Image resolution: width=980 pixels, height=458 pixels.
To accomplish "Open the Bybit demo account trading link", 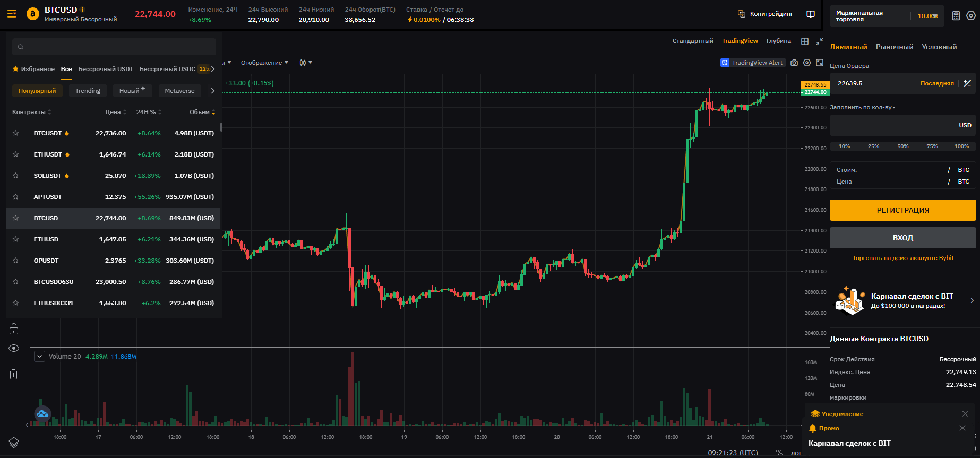I will click(902, 258).
